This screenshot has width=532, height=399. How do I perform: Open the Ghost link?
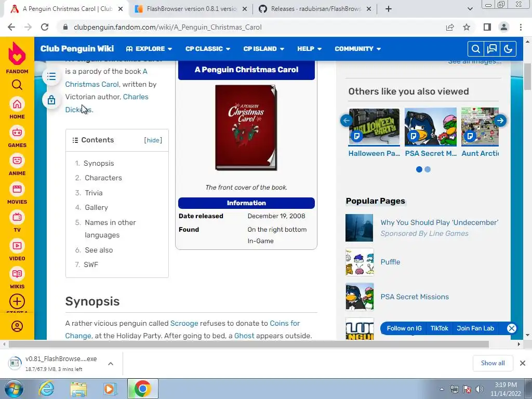244,336
